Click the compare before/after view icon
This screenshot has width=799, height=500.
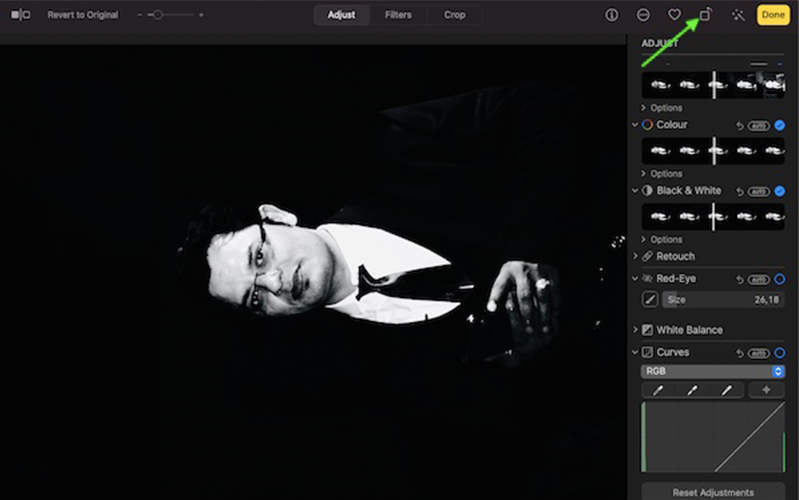20,15
